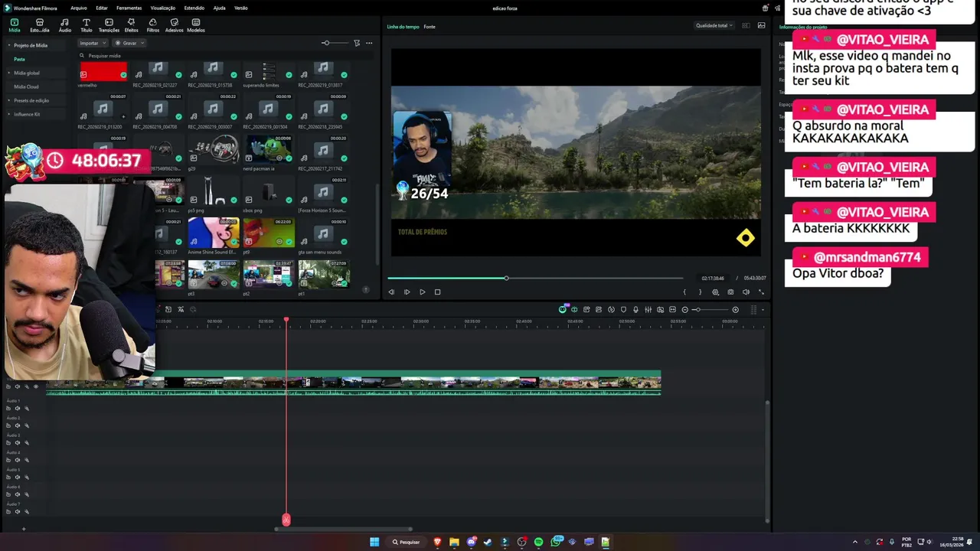The width and height of the screenshot is (980, 551).
Task: Expand the Presets de edição section
Action: tap(9, 100)
